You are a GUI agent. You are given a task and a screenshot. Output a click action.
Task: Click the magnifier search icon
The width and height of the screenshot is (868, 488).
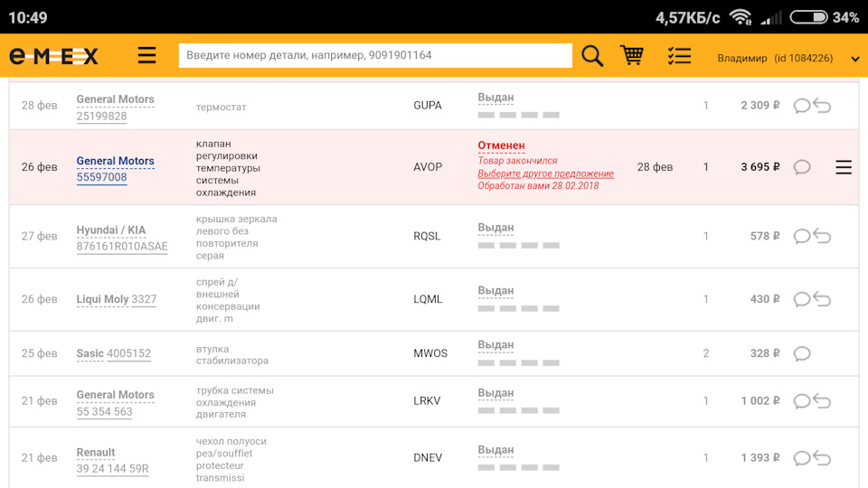591,56
